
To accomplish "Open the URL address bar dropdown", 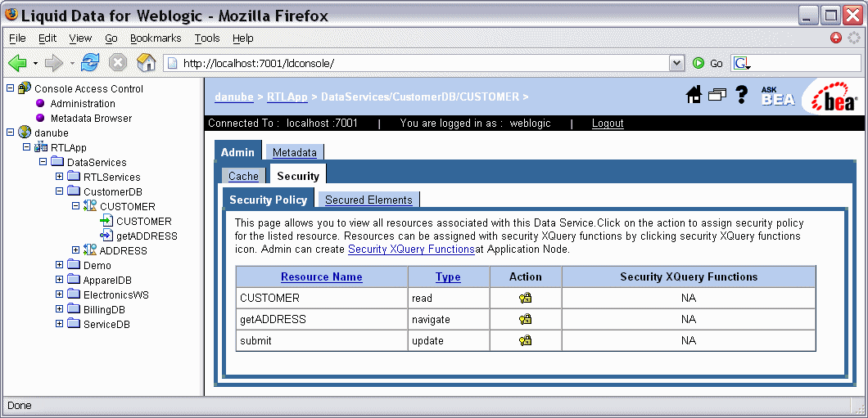I will 676,63.
